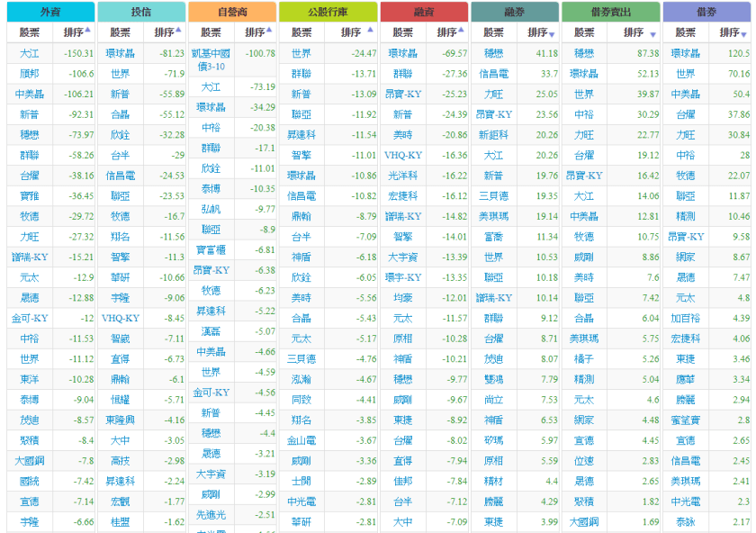Screen dimensions: 756x533
Task: Click the descending sort arrow in 借券 panel
Action: click(743, 34)
